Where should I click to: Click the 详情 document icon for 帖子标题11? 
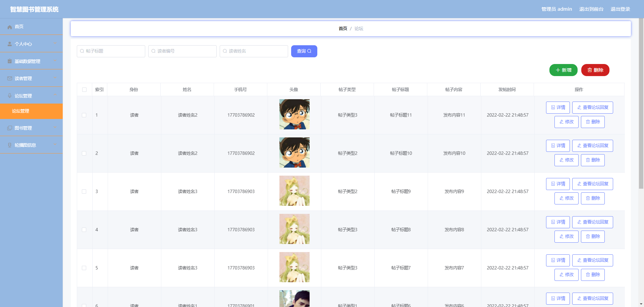click(553, 108)
